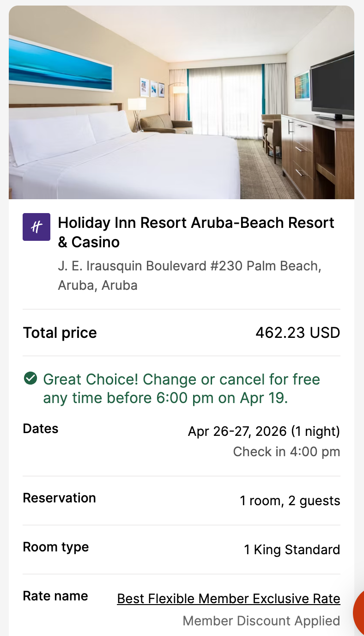Click the 1 room, 2 guests value

290,501
